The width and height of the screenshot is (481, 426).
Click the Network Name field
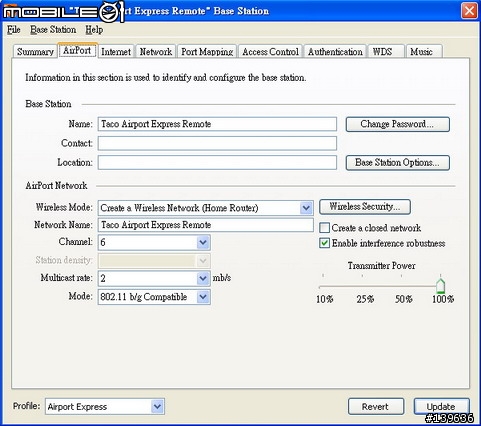point(205,225)
